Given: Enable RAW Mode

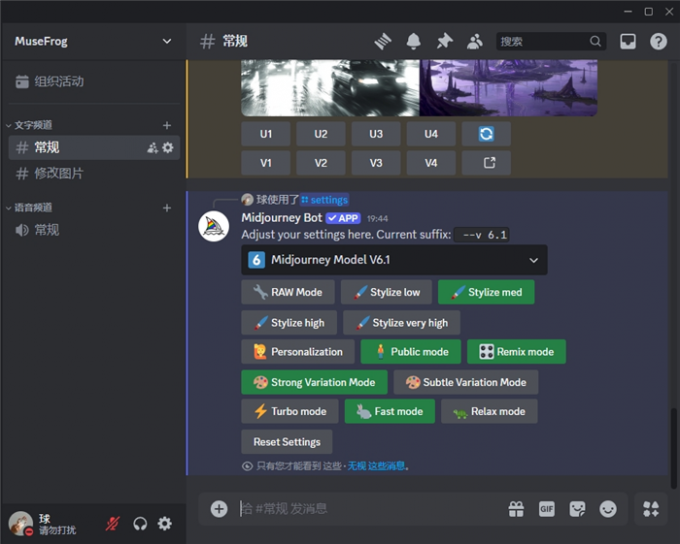Looking at the screenshot, I should click(288, 292).
